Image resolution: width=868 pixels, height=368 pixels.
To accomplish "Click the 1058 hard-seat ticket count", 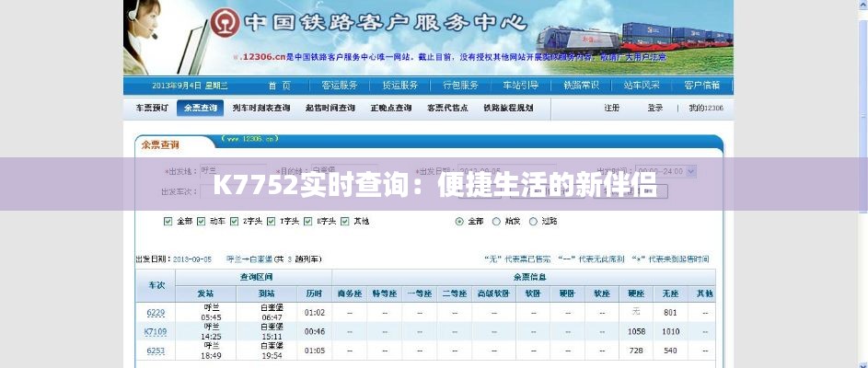I will [637, 332].
